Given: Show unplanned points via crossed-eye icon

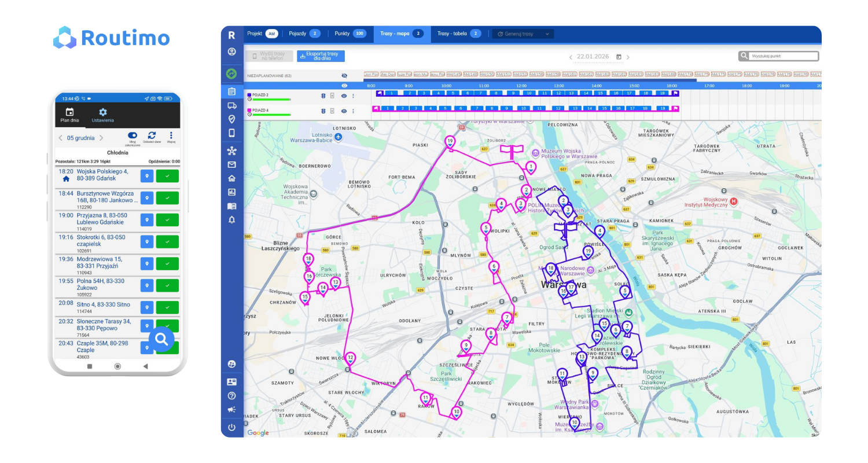Looking at the screenshot, I should pos(344,75).
